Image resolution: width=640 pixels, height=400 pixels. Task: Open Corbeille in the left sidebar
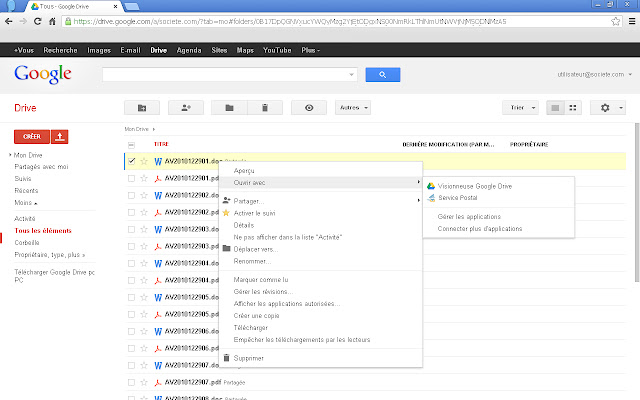click(27, 242)
